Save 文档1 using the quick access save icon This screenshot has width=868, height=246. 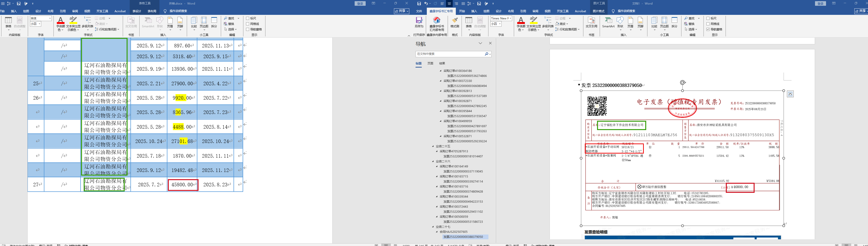pyautogui.click(x=419, y=4)
